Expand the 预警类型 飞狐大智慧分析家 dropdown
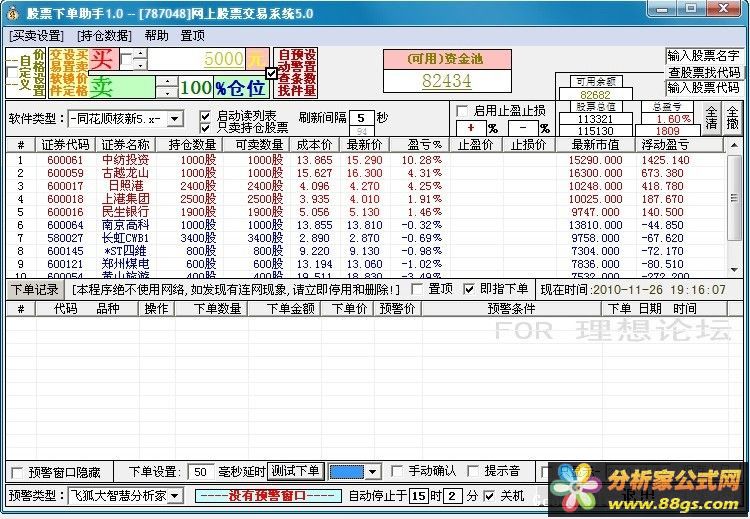The height and width of the screenshot is (519, 750). (x=175, y=496)
